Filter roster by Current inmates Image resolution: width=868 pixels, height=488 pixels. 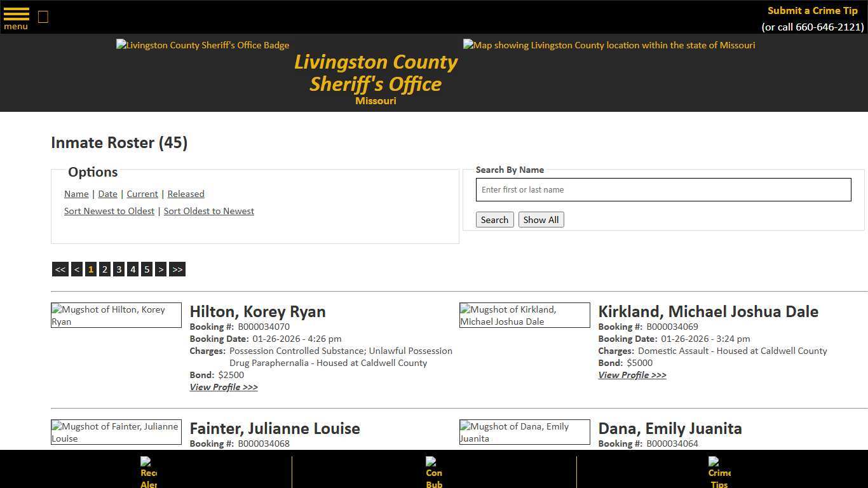(142, 194)
